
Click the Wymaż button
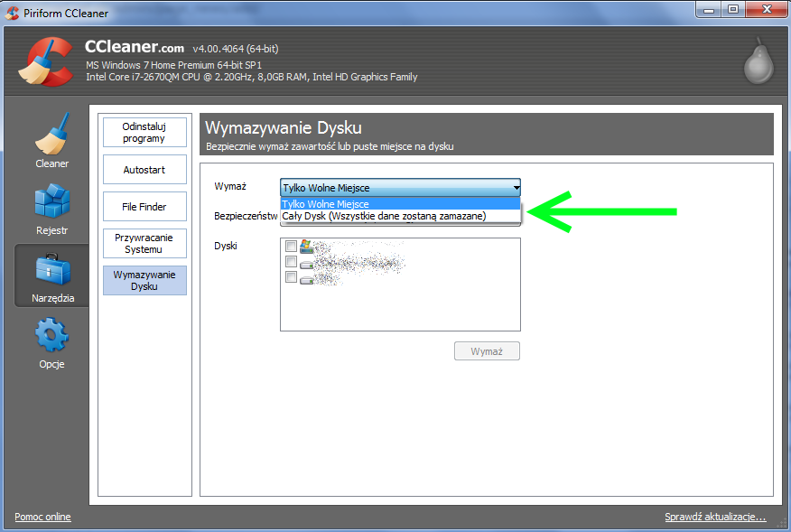487,351
